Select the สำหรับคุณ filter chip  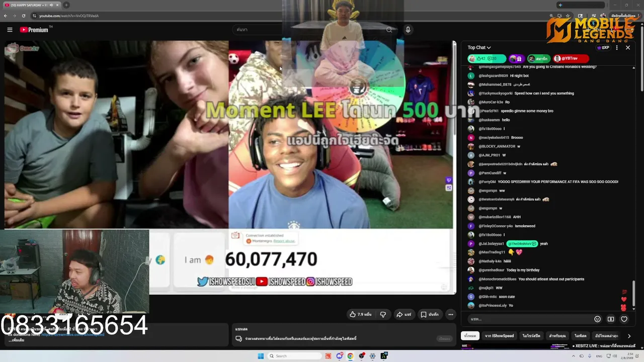point(557,336)
